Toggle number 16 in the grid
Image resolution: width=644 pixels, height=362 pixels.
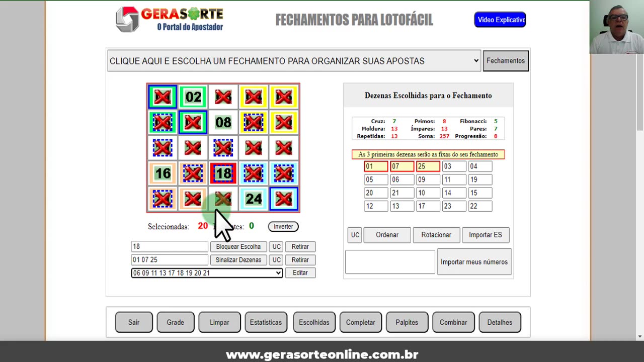pos(163,173)
